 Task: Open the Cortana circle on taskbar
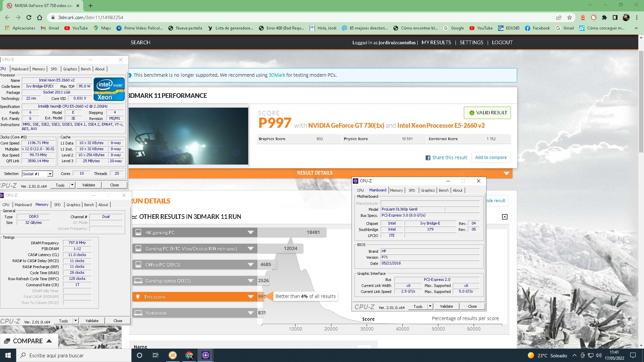click(x=140, y=355)
